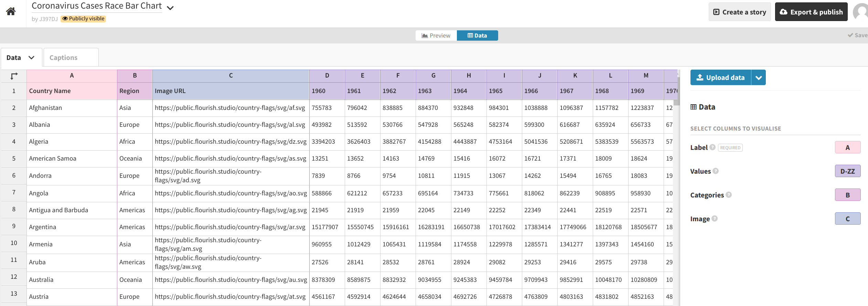Viewport: 868px width, 306px height.
Task: Click the Values D-ZZ column field
Action: pyautogui.click(x=847, y=171)
